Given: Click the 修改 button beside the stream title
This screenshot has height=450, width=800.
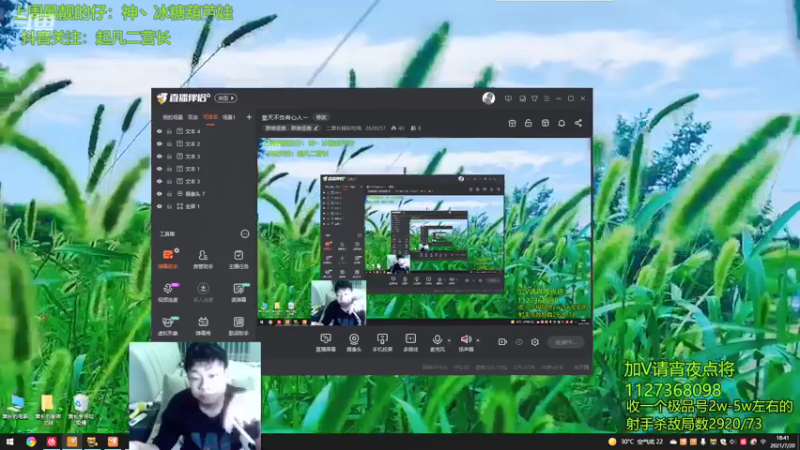Looking at the screenshot, I should pyautogui.click(x=321, y=117).
